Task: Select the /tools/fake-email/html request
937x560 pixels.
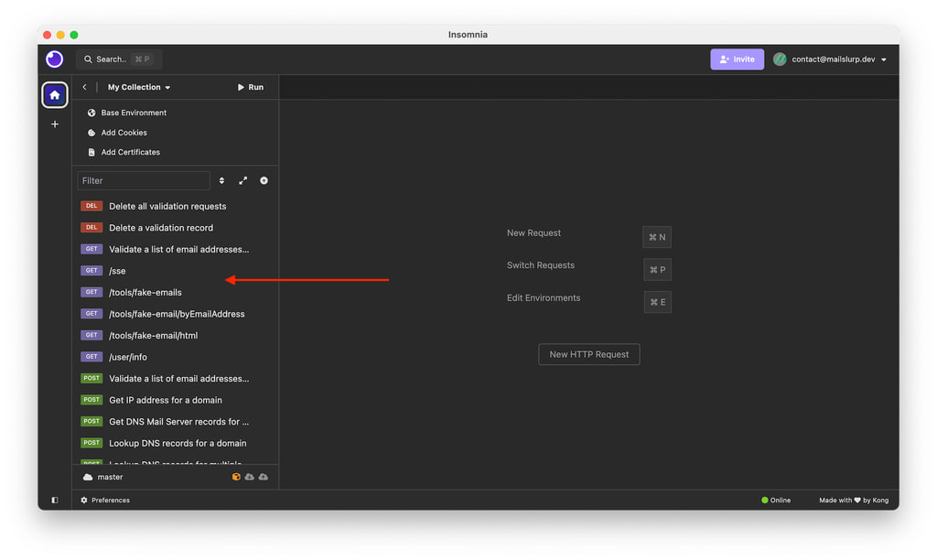Action: (x=175, y=335)
